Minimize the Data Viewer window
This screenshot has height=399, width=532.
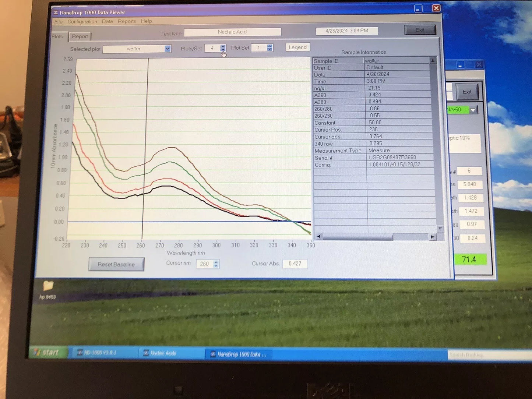pos(418,8)
